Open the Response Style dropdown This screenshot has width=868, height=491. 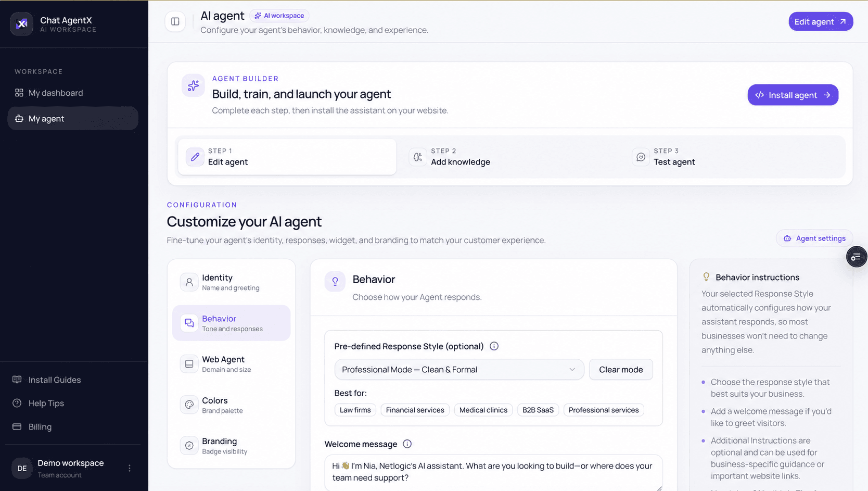click(x=459, y=370)
